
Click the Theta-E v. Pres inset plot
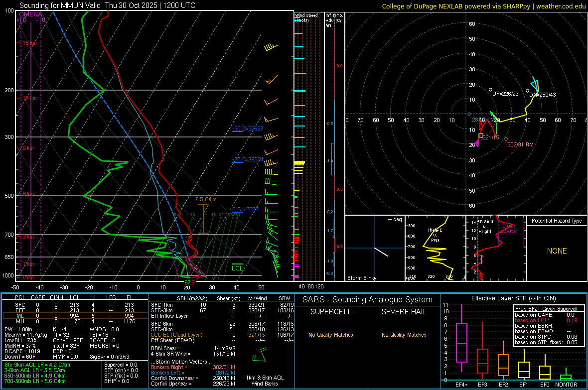(435, 248)
